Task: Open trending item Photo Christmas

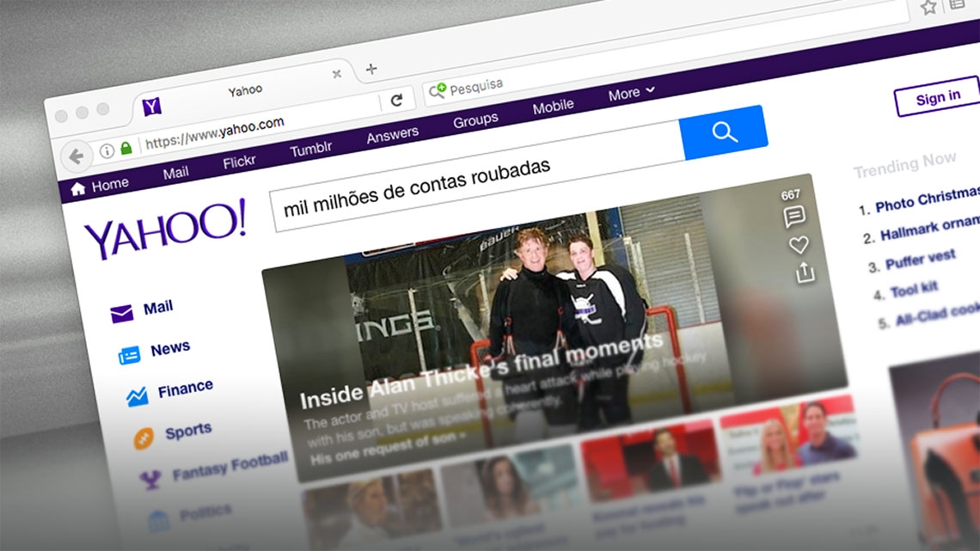Action: tap(927, 200)
